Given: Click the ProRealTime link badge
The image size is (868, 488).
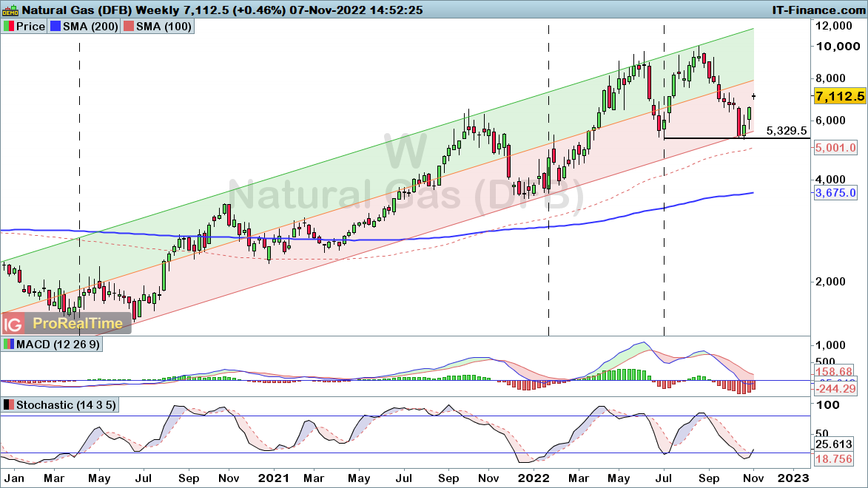Looking at the screenshot, I should click(78, 324).
